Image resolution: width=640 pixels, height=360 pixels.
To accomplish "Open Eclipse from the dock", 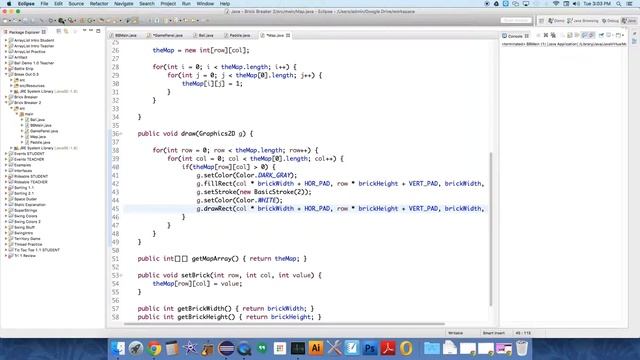I will tap(226, 349).
